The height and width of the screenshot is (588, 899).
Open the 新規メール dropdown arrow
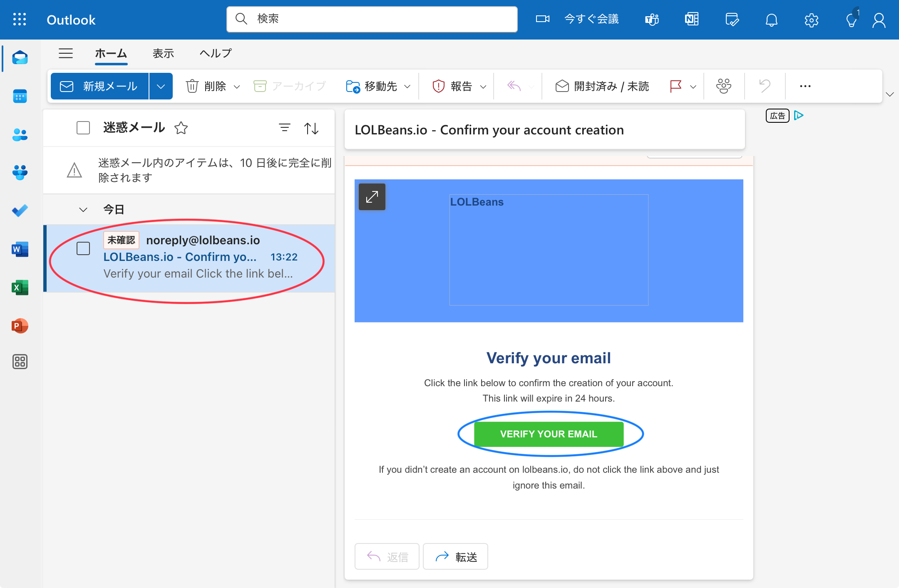(161, 86)
